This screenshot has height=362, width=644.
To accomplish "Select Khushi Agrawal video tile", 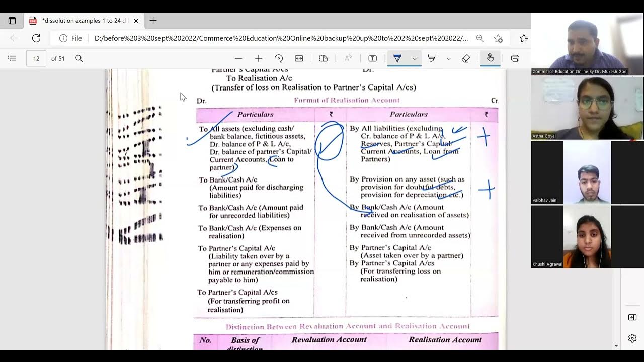I will 587,236.
